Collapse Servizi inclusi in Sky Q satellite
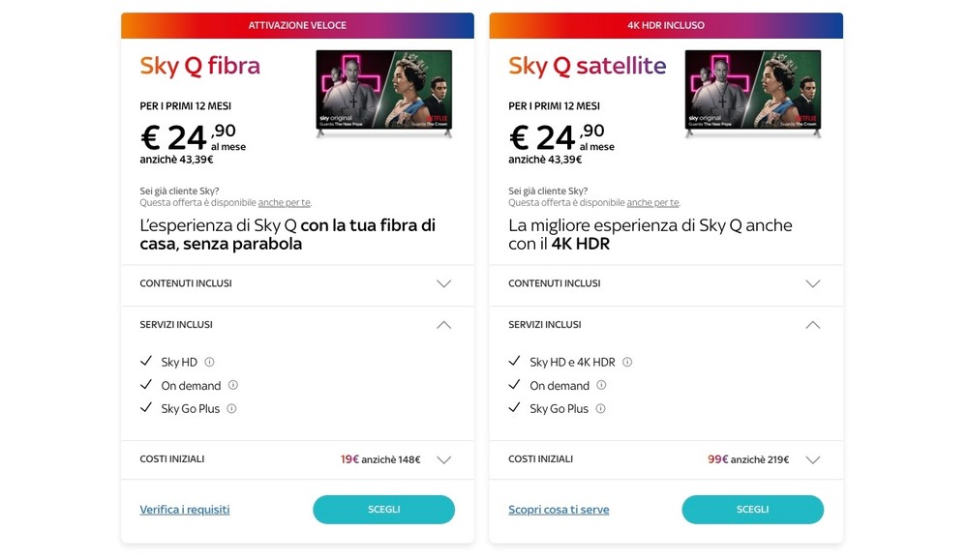968x560 pixels. click(x=666, y=324)
